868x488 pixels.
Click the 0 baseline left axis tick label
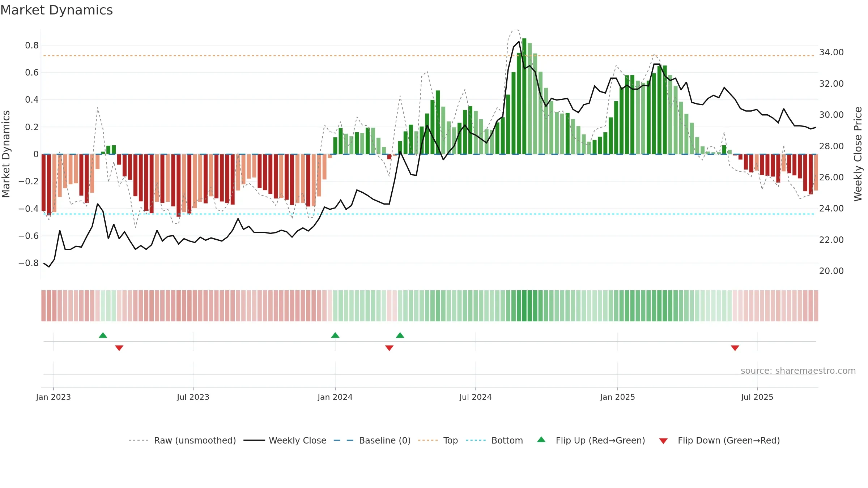point(36,154)
